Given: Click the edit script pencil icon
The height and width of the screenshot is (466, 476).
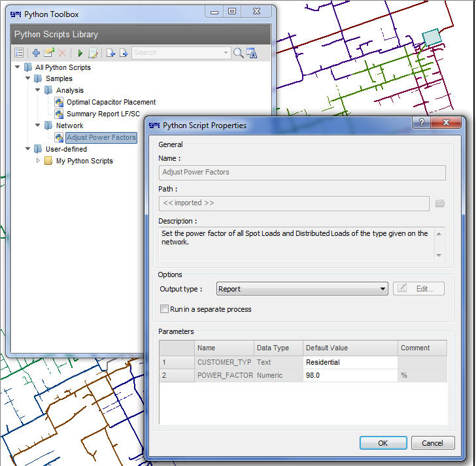Looking at the screenshot, I should [93, 53].
